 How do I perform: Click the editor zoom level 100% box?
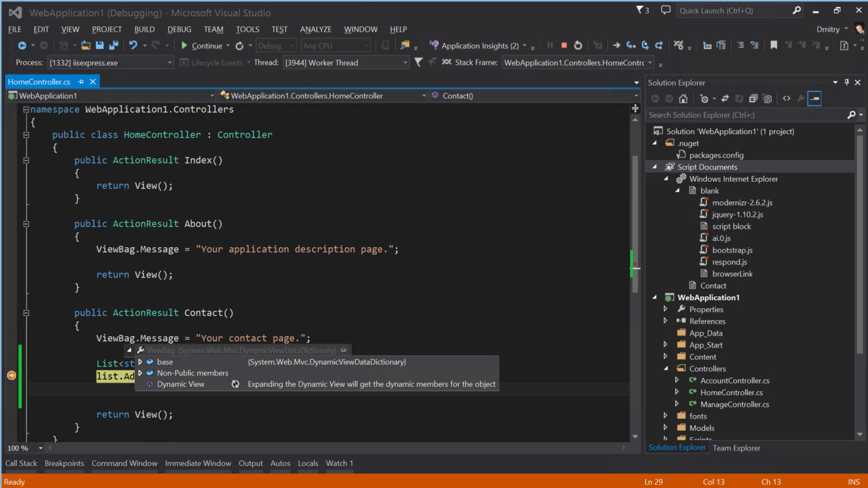(18, 448)
